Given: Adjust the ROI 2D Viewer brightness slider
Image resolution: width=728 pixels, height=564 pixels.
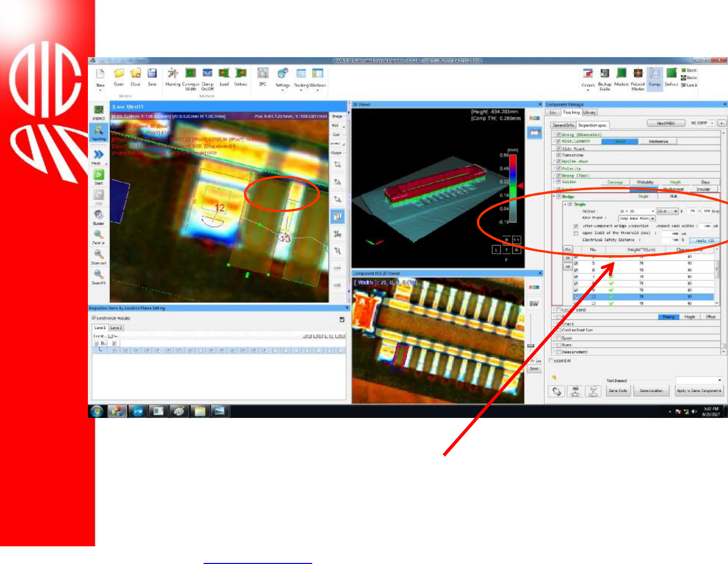Looking at the screenshot, I should pos(531,346).
